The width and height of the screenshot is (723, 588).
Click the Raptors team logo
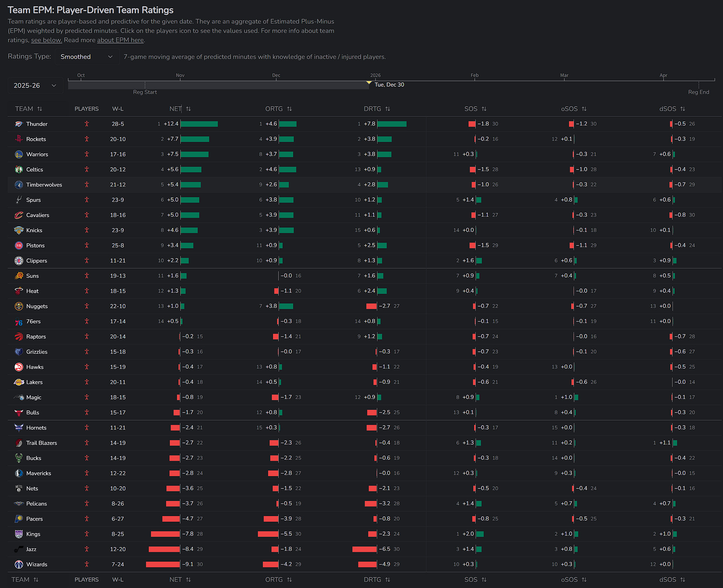(19, 337)
